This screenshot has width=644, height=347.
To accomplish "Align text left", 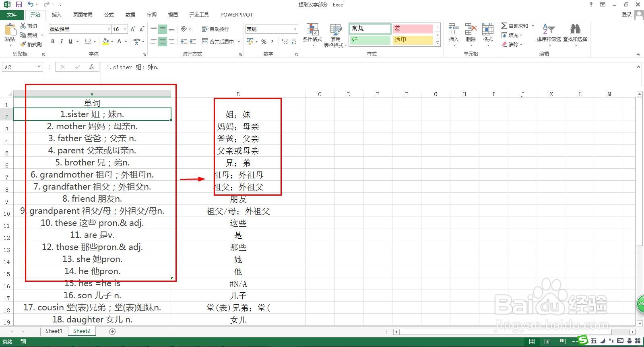I will 154,41.
